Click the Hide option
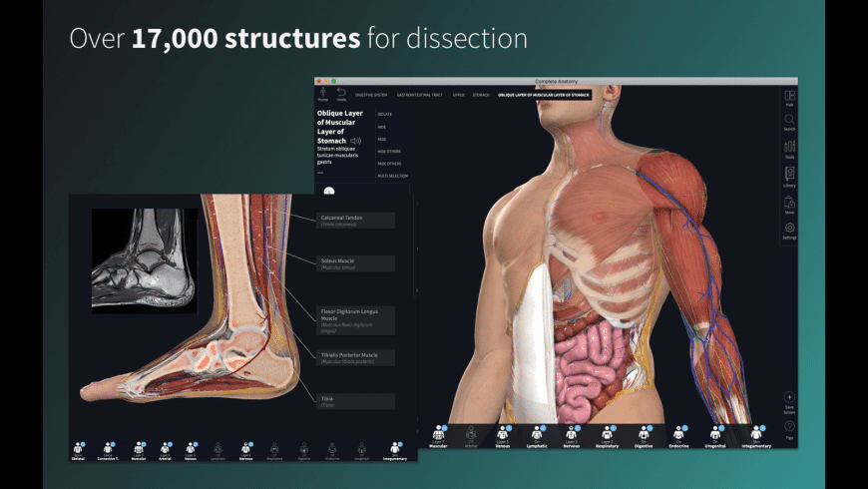The image size is (868, 489). click(x=382, y=127)
